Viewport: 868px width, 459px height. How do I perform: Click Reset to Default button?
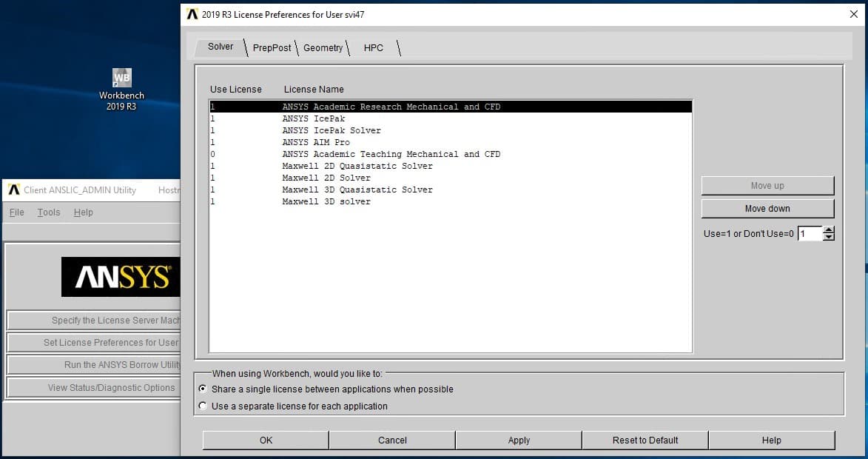[645, 440]
